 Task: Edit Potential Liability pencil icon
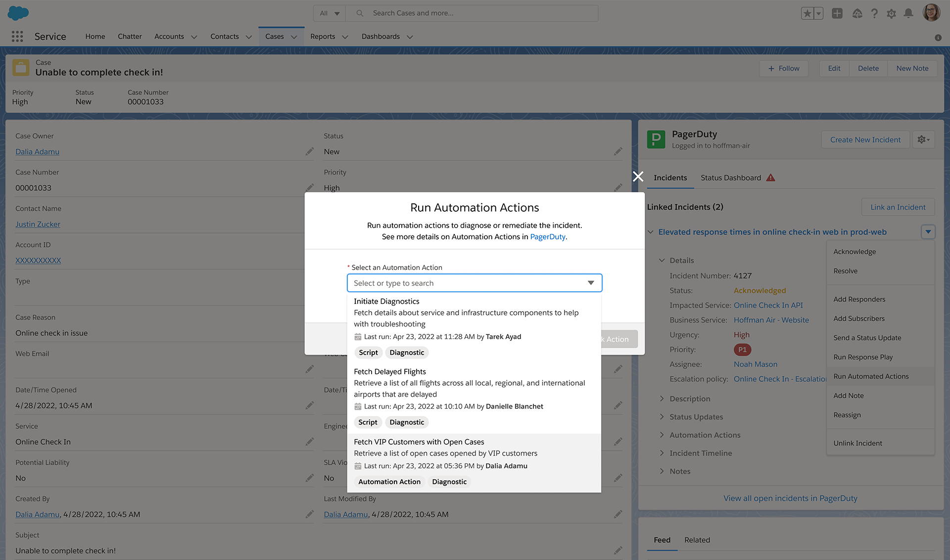310,478
